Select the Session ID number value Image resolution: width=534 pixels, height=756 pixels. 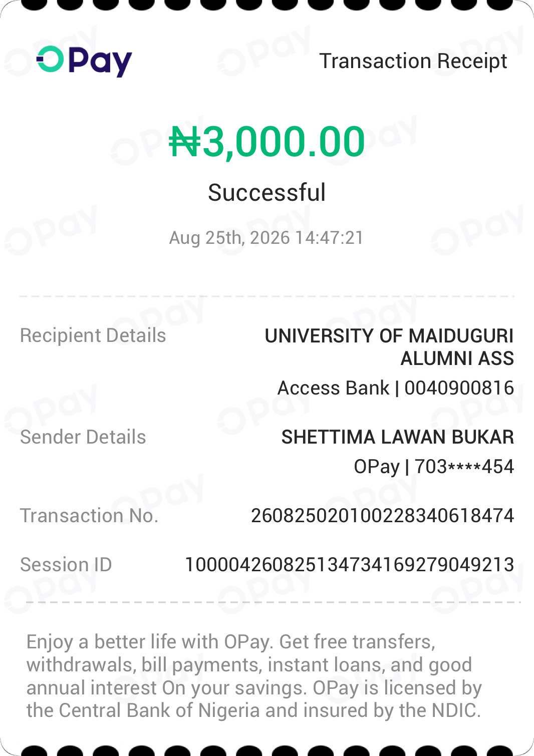click(350, 565)
